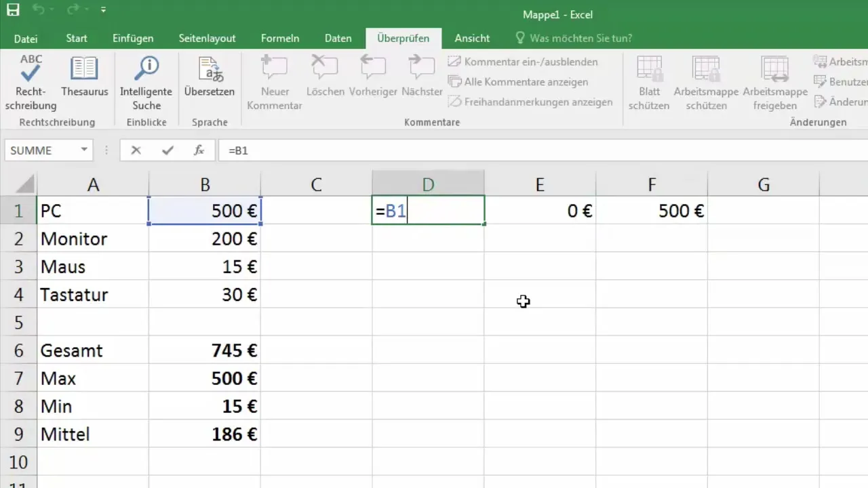Cancel the formula entry with X button

tap(136, 150)
